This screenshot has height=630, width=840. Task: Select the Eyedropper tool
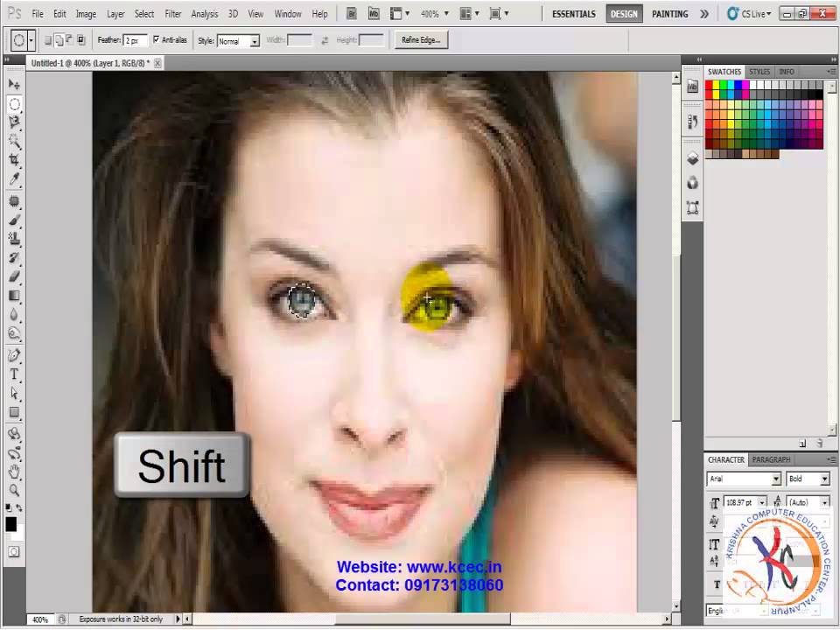click(x=15, y=178)
